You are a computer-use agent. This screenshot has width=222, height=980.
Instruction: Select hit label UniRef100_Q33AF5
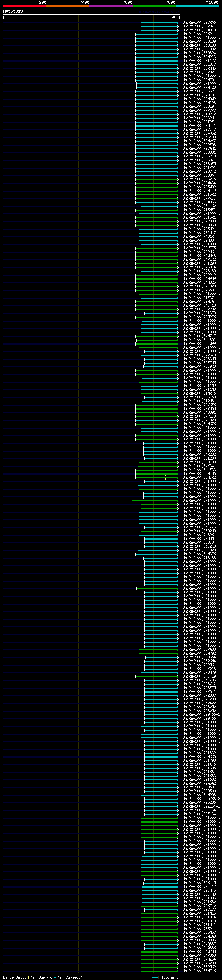[x=199, y=164]
